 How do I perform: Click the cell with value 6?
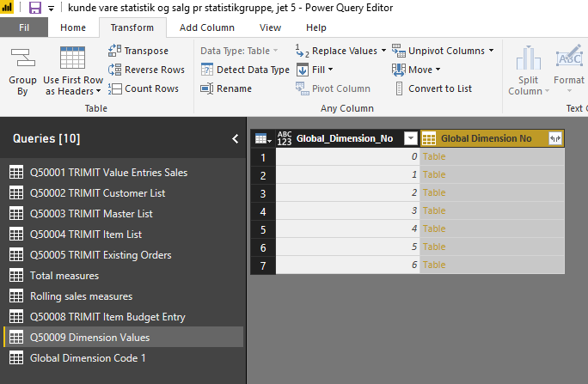click(x=347, y=265)
